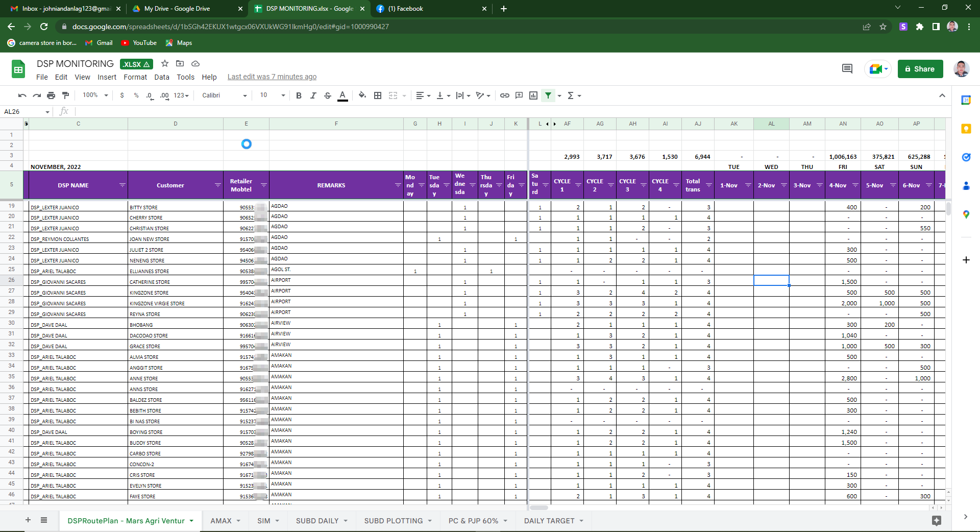Toggle the filter button in toolbar
Viewport: 980px width, 532px height.
[x=548, y=95]
